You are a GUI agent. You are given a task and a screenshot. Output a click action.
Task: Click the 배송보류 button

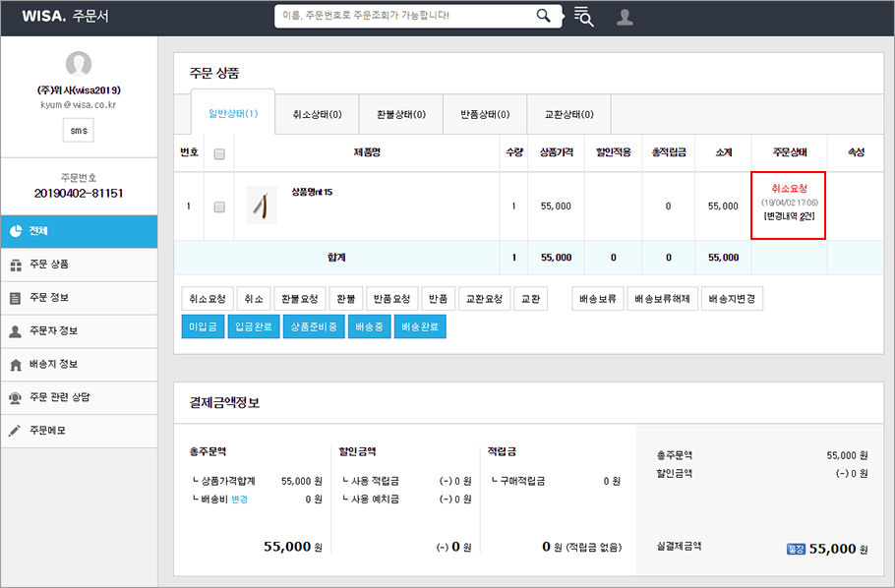[598, 299]
